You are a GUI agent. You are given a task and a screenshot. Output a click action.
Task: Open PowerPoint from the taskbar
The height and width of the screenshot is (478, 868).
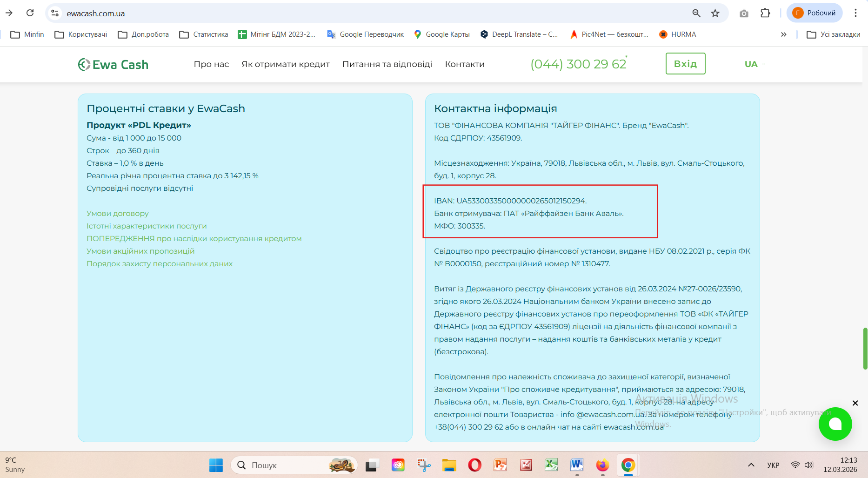coord(501,465)
